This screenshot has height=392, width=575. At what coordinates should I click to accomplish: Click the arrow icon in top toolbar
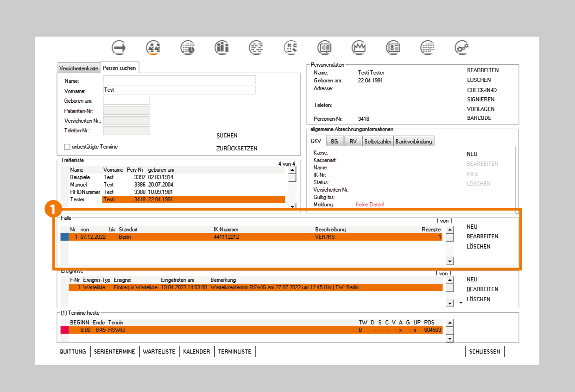pos(119,47)
